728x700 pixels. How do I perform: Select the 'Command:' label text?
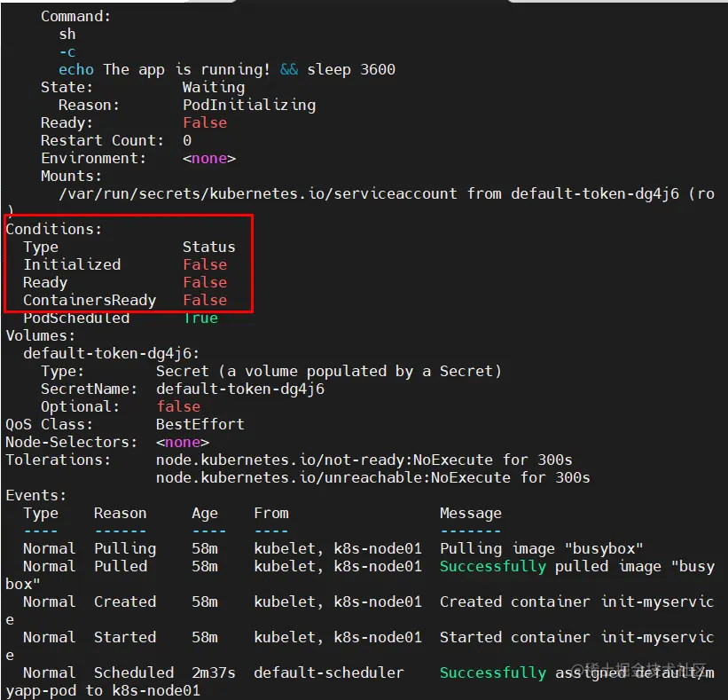point(75,16)
